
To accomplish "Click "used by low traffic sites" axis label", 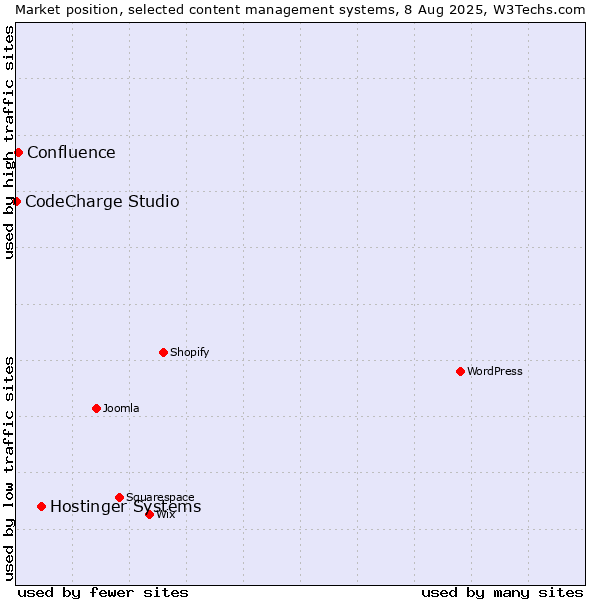I will click(9, 469).
